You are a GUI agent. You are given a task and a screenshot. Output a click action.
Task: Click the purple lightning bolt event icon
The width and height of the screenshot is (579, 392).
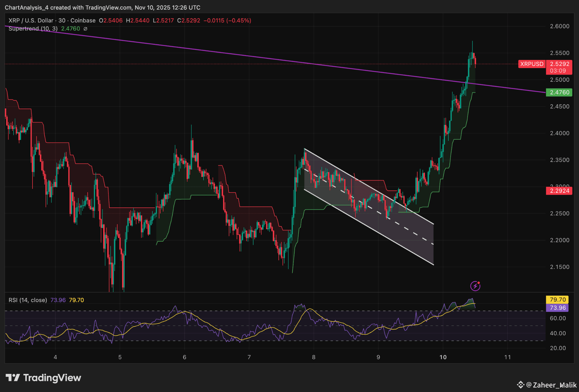tap(475, 286)
